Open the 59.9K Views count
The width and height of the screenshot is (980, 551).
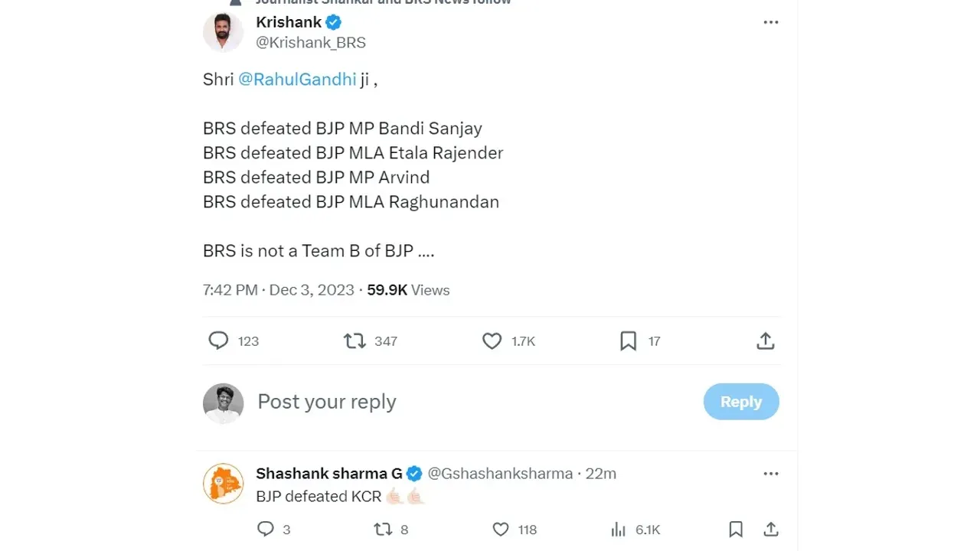(x=408, y=290)
